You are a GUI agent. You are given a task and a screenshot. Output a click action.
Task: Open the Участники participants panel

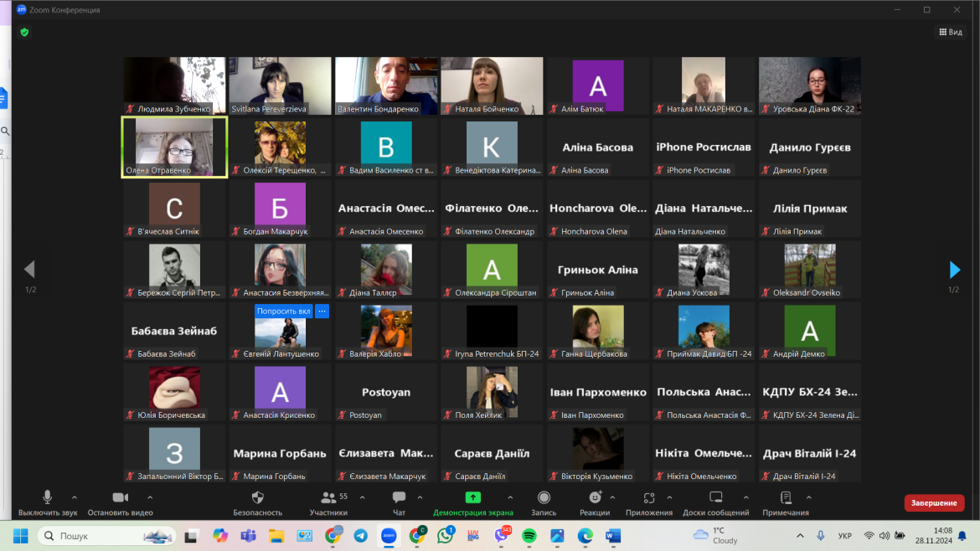click(x=328, y=497)
